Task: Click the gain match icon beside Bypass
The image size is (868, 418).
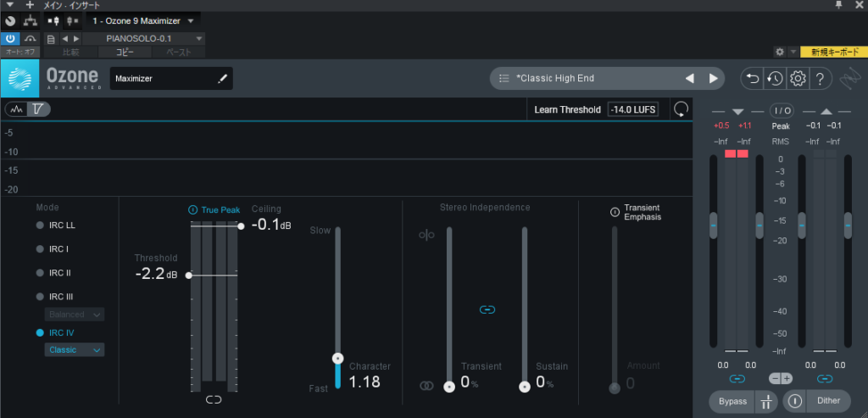Action: 766,401
